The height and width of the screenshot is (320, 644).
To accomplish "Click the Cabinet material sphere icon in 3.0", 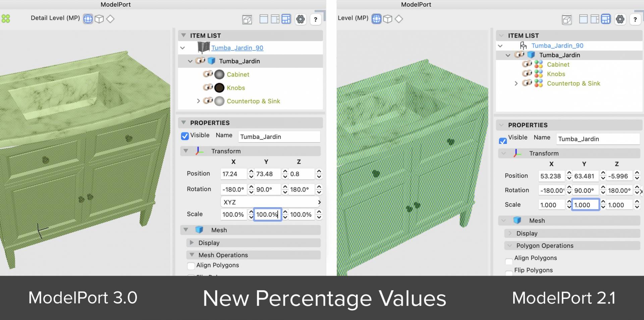I will point(219,74).
